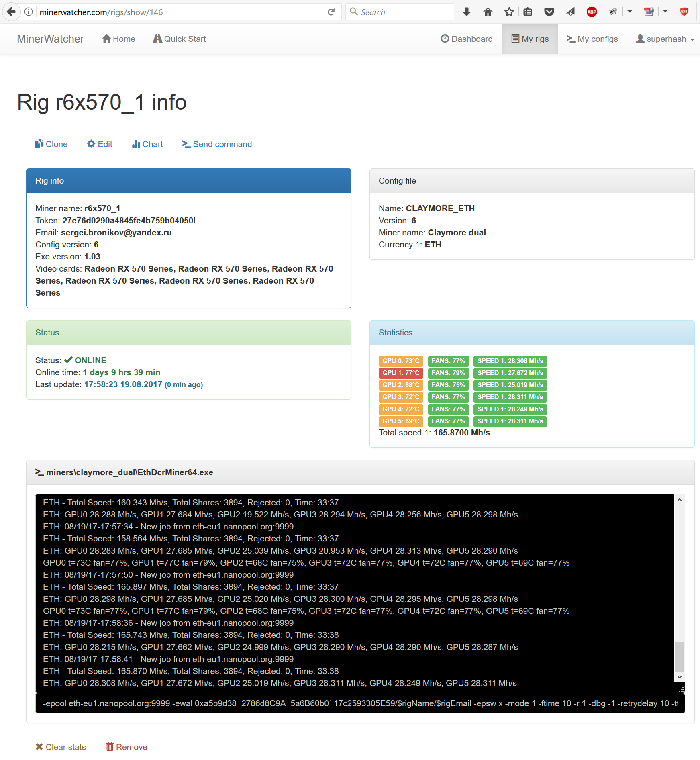
Task: Click the ONLINE status text
Action: tap(90, 360)
